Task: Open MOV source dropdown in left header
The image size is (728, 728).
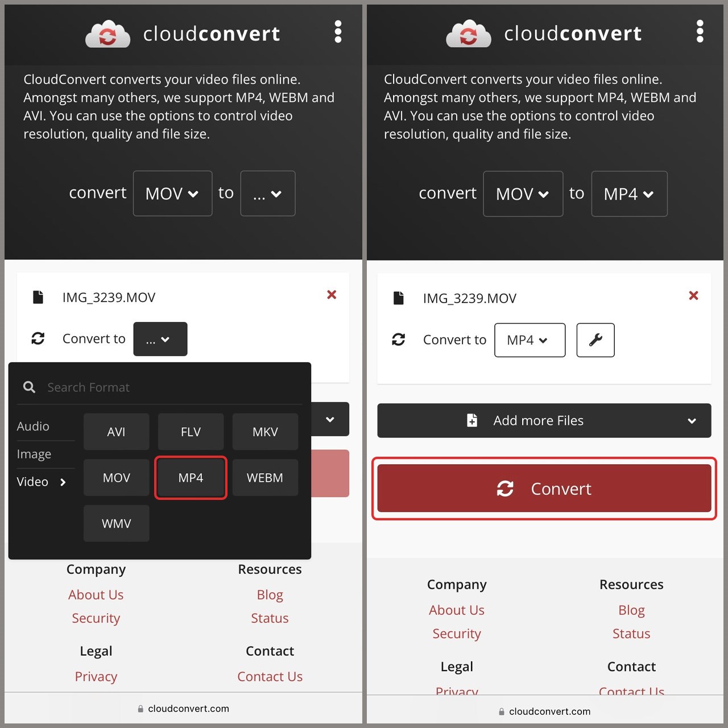Action: [x=172, y=193]
